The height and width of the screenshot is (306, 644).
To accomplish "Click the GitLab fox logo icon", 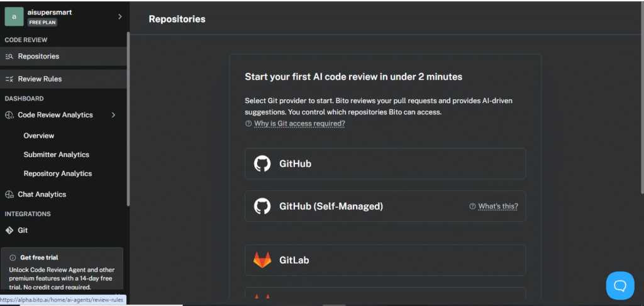I will click(x=262, y=260).
